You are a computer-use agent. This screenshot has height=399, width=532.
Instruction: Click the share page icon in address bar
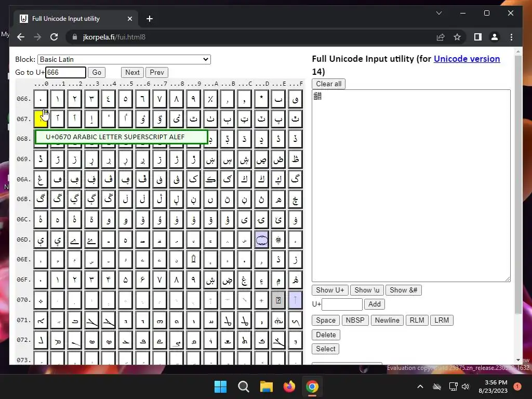[441, 37]
